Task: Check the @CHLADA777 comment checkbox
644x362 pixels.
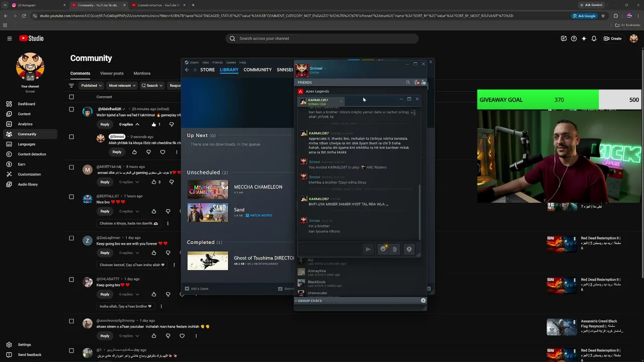Action: pos(71,280)
